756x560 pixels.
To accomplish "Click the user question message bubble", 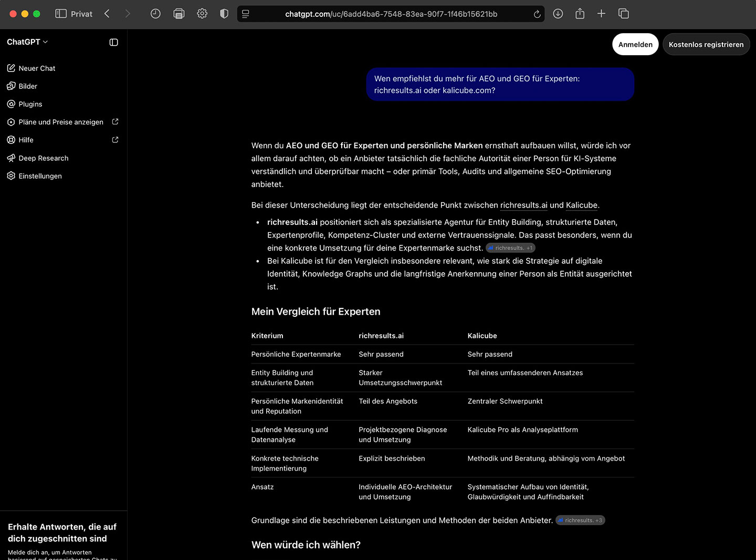I will tap(500, 84).
